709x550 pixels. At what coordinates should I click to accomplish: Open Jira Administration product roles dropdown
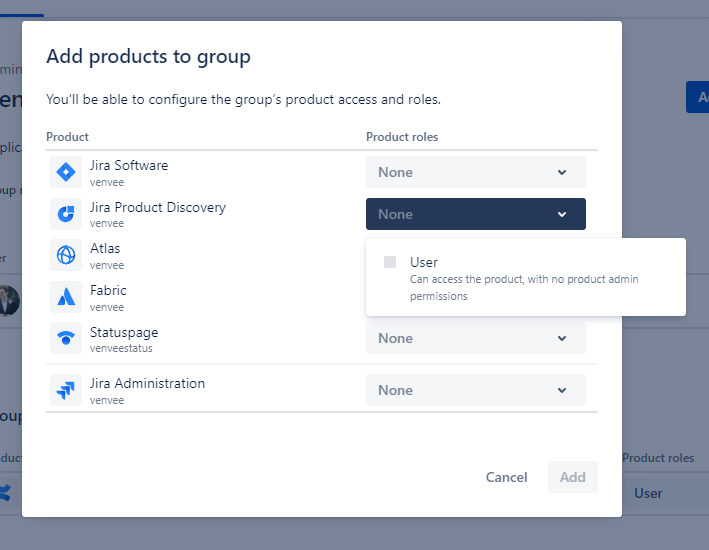pyautogui.click(x=476, y=390)
